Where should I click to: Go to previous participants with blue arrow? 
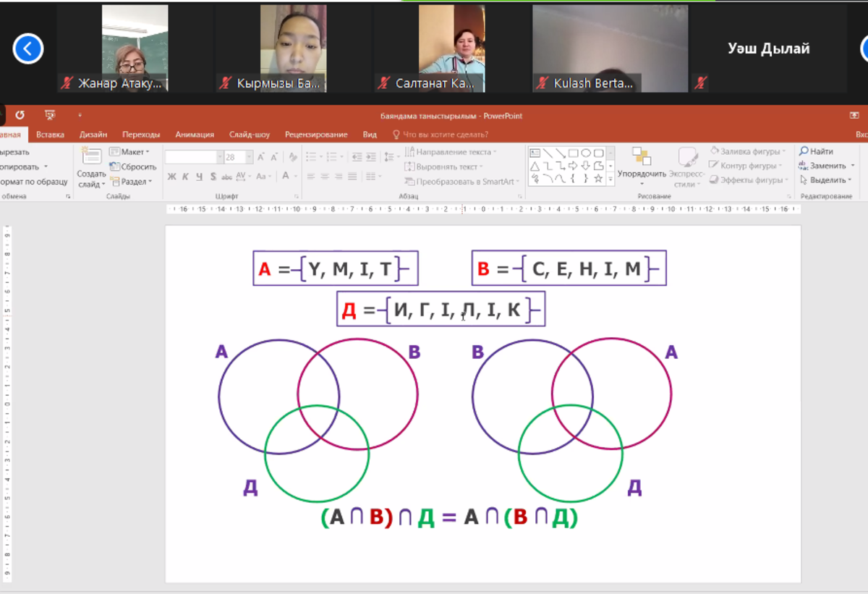(x=28, y=48)
